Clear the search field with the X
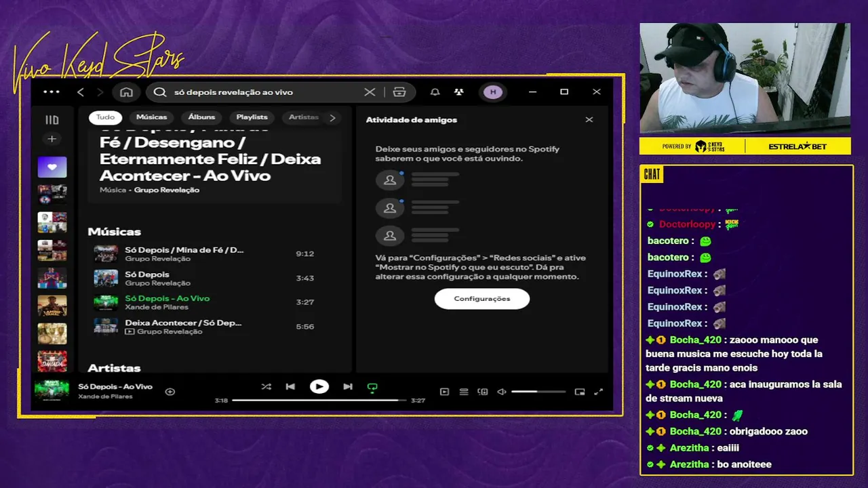868x488 pixels. click(370, 92)
